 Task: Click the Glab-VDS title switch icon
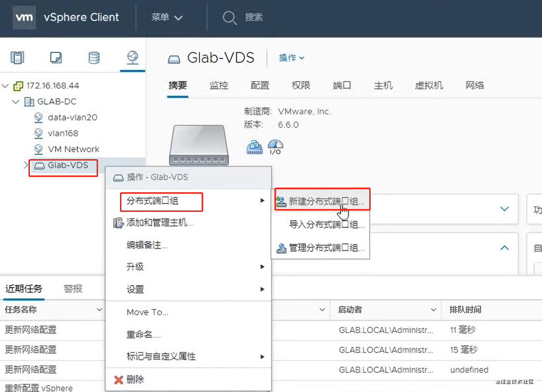174,59
